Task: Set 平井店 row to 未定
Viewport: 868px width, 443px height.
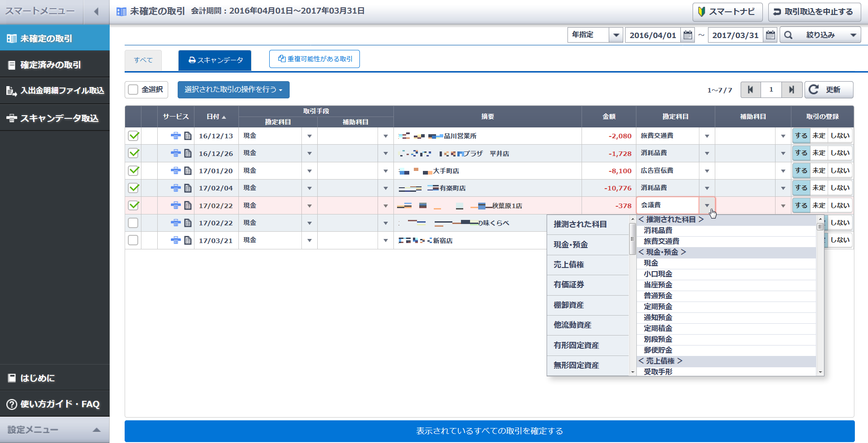Action: pyautogui.click(x=819, y=153)
